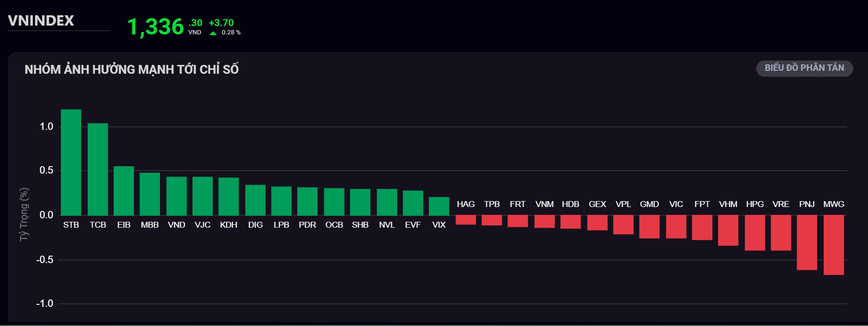The height and width of the screenshot is (326, 868).
Task: Select the PDR ticker label
Action: click(307, 225)
